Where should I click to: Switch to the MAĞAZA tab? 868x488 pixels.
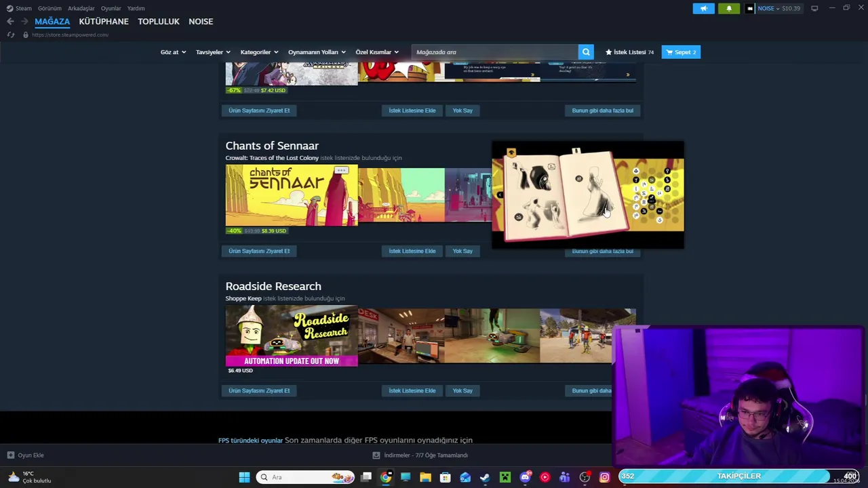(52, 22)
